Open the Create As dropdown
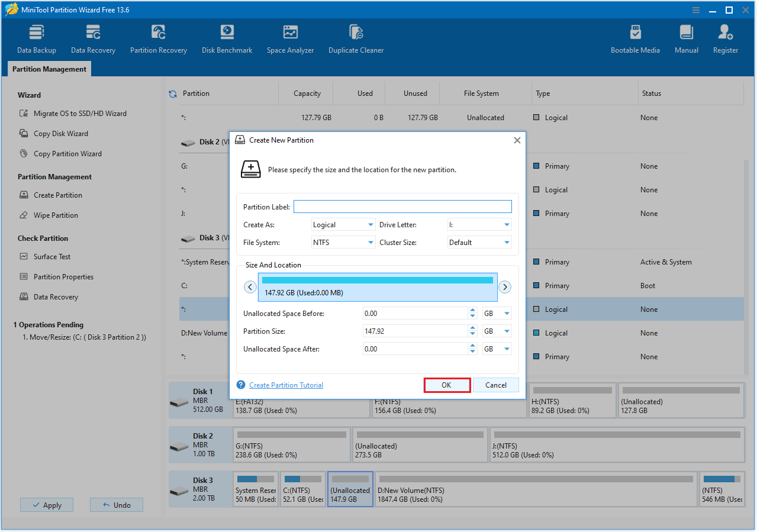The height and width of the screenshot is (532, 757). [x=343, y=225]
